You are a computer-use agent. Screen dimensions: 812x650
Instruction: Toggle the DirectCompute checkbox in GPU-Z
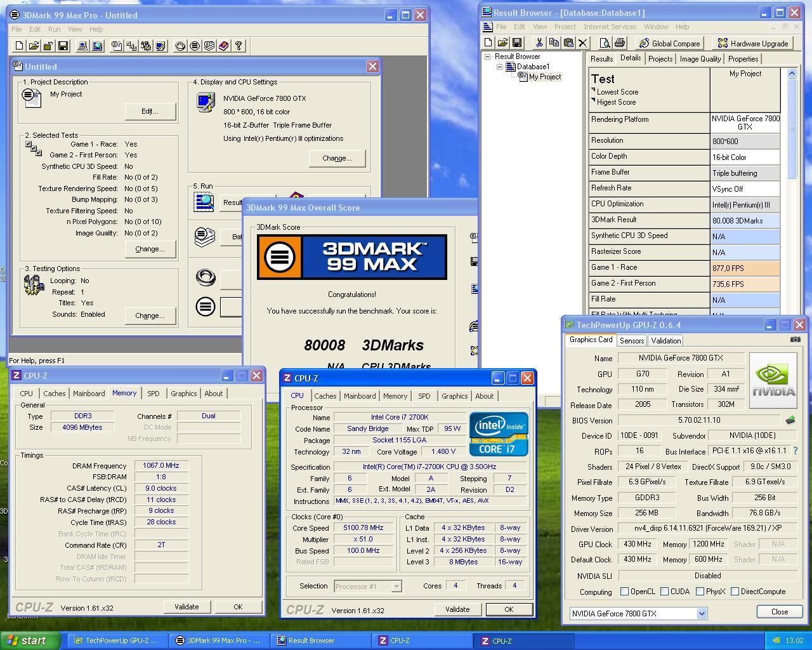click(x=735, y=592)
